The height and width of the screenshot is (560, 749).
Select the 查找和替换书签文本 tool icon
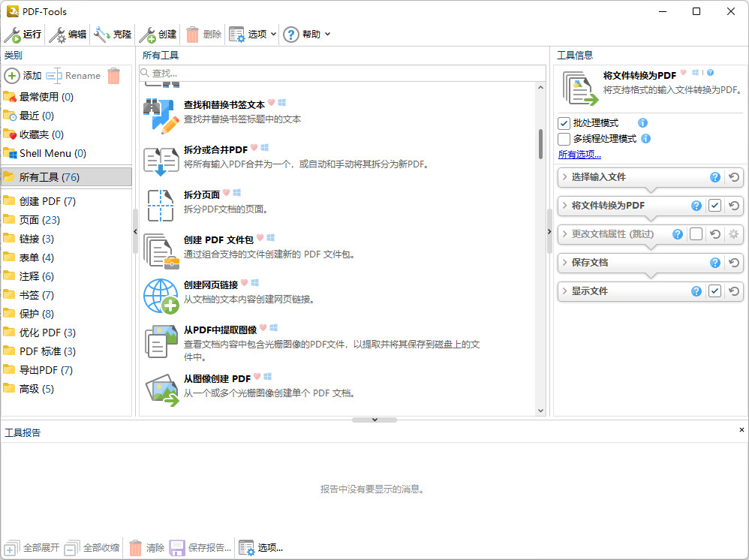tap(161, 116)
